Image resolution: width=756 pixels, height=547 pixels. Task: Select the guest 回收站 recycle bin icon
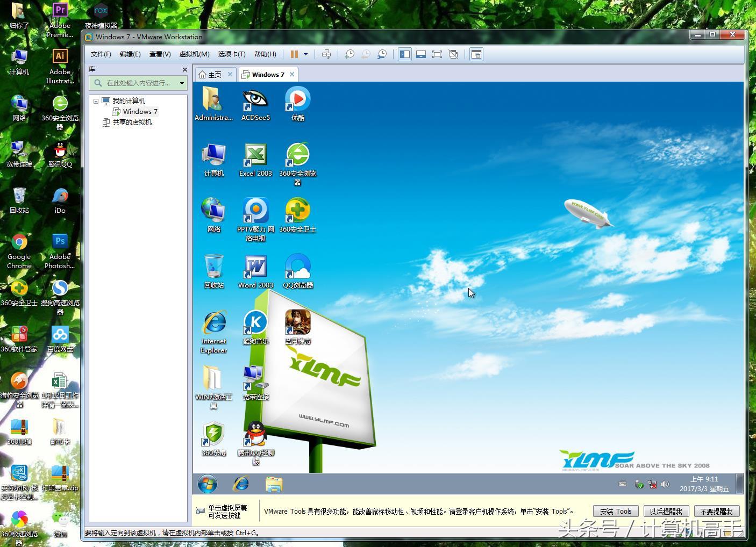tap(213, 272)
